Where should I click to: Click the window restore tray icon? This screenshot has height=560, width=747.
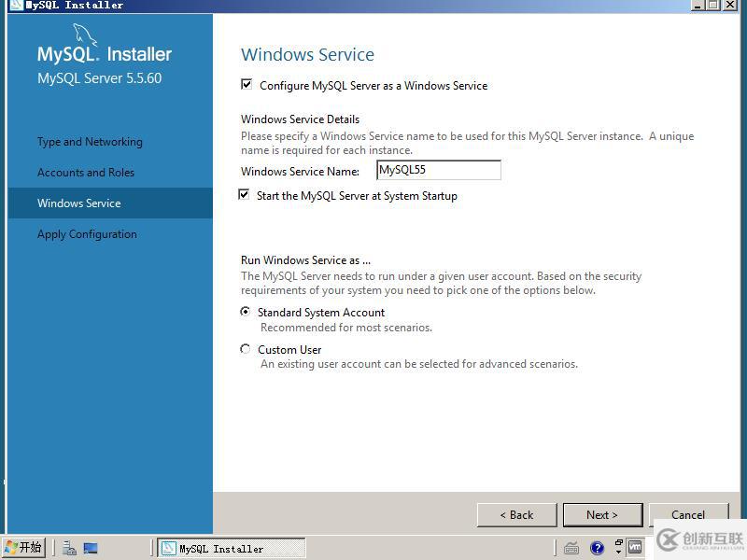tap(618, 543)
